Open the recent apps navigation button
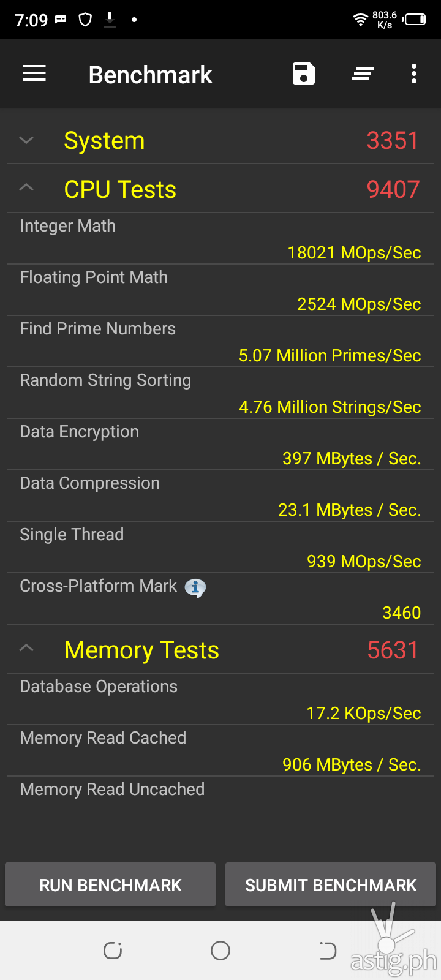The image size is (441, 980). tap(113, 951)
